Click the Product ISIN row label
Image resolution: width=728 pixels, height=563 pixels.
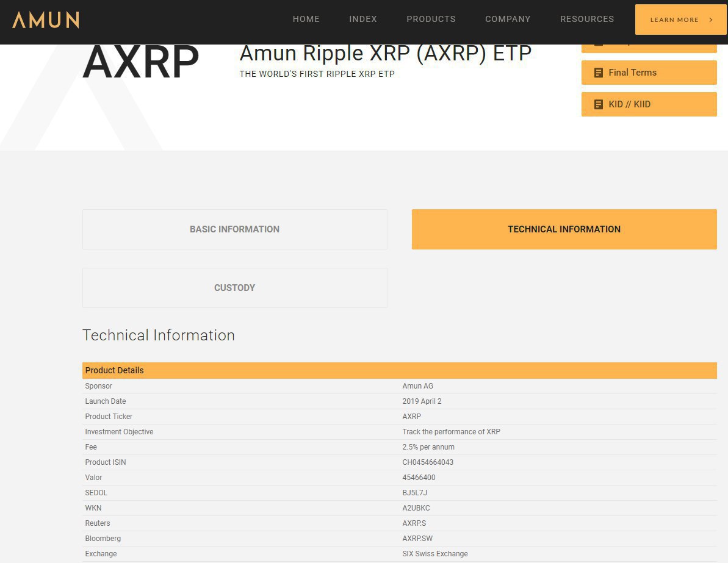click(x=105, y=462)
